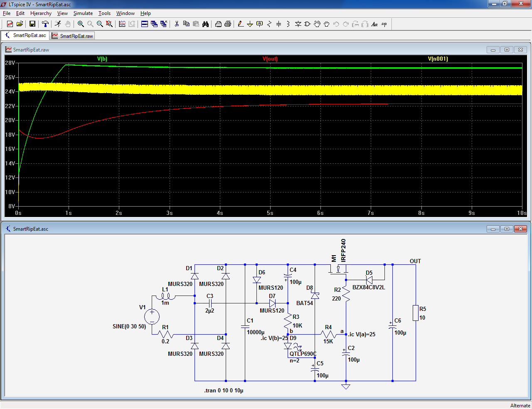Image resolution: width=532 pixels, height=409 pixels.
Task: Click the BZX84C8V2L zener label
Action: click(x=369, y=287)
